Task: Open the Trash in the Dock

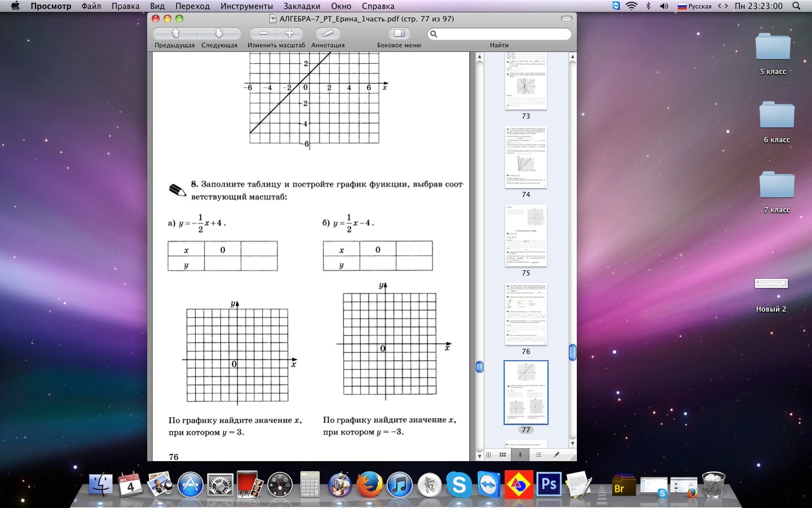Action: tap(713, 484)
